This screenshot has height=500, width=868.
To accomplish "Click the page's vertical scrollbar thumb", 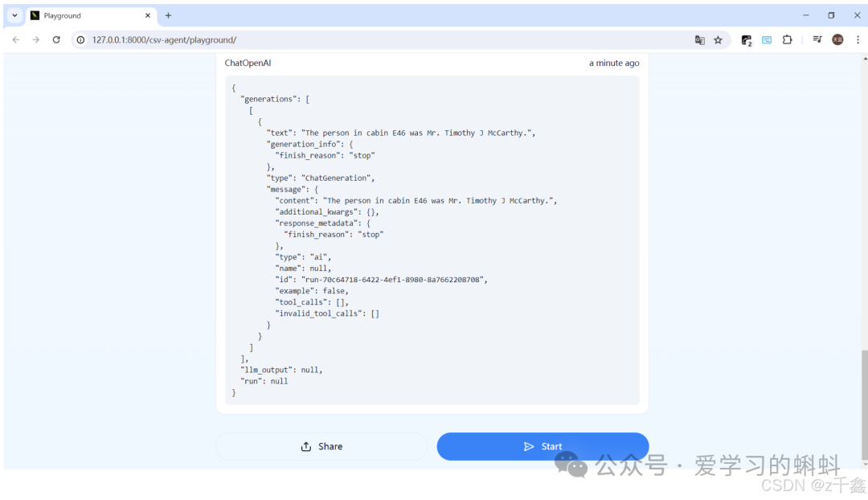I will click(x=864, y=406).
